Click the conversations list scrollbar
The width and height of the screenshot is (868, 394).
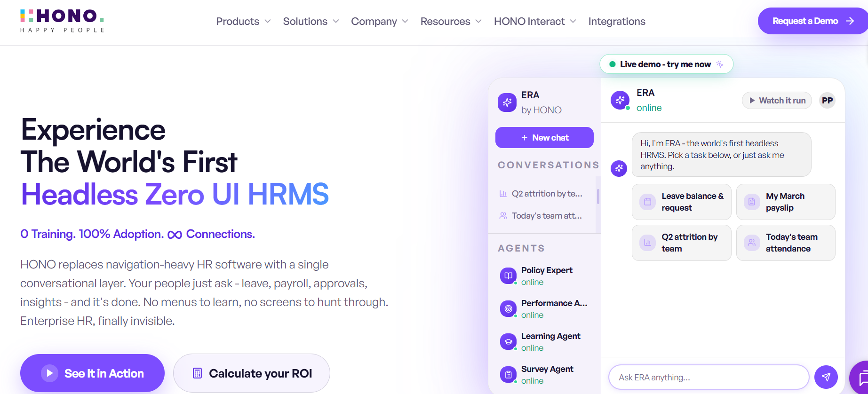tap(598, 197)
